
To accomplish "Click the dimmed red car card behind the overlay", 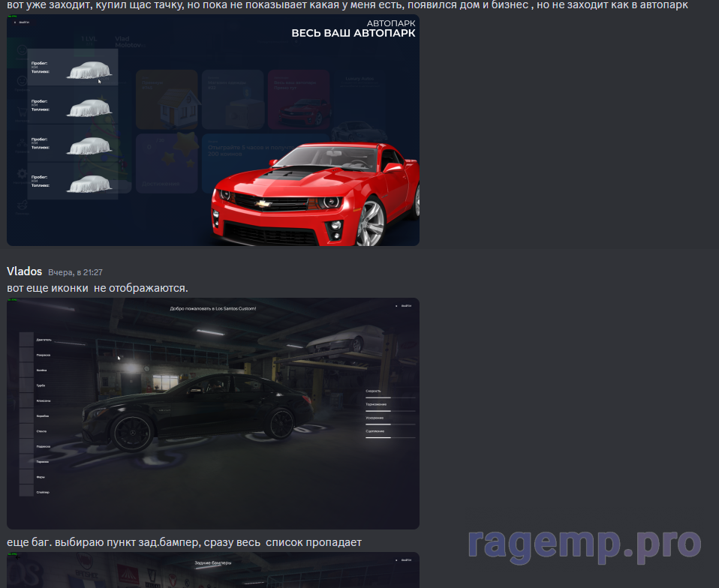I will click(299, 100).
